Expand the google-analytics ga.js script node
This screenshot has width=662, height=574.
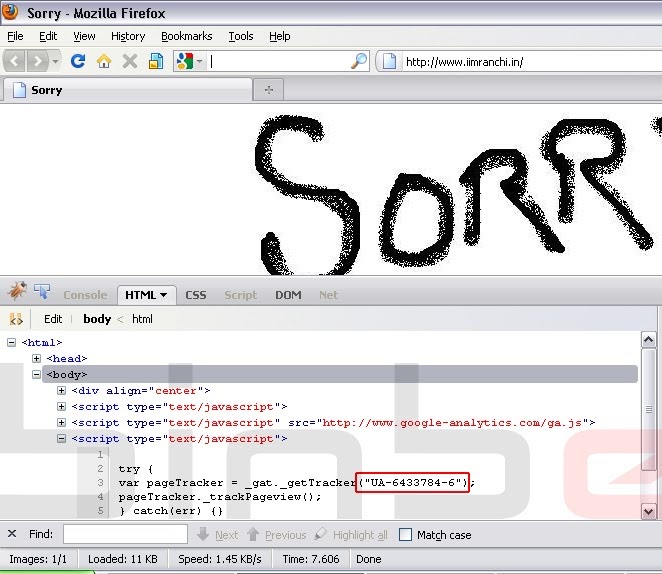point(62,422)
